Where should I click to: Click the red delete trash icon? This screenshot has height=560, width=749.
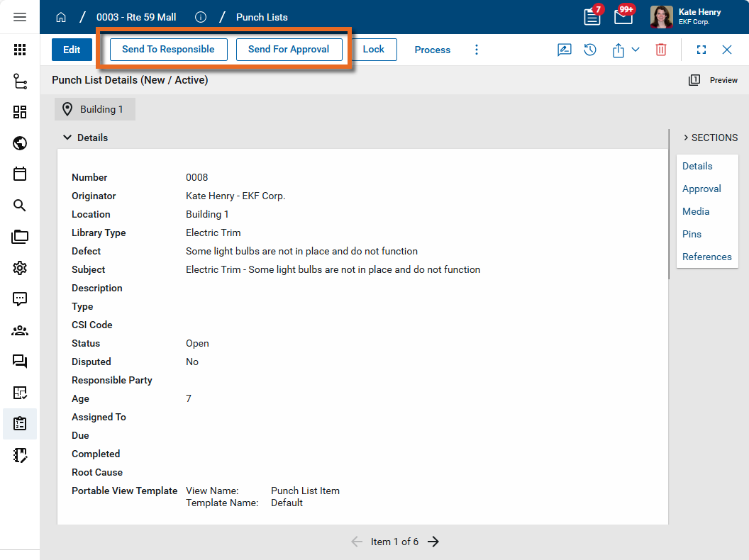click(660, 50)
